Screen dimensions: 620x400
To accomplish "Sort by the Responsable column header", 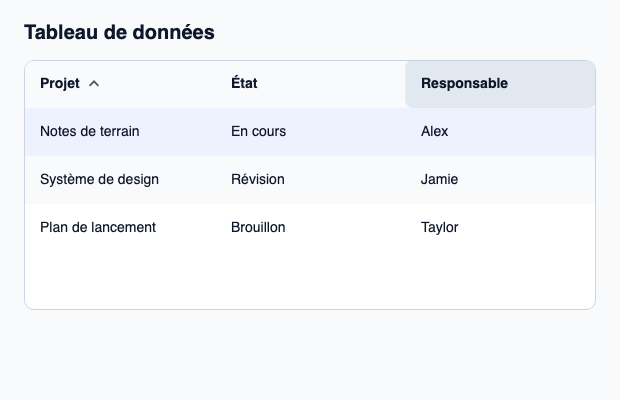I will pyautogui.click(x=500, y=84).
